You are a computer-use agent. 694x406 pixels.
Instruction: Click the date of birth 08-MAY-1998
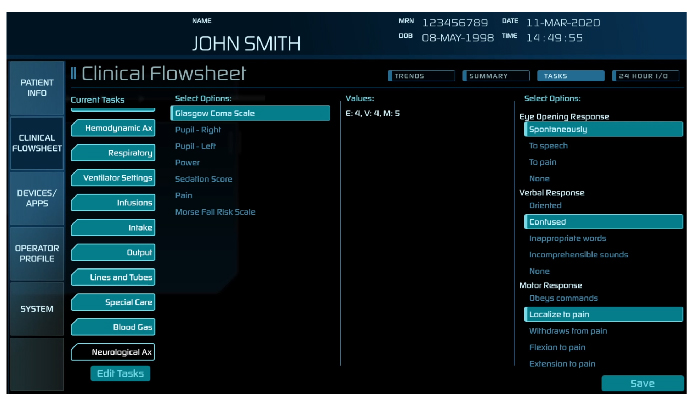(458, 38)
